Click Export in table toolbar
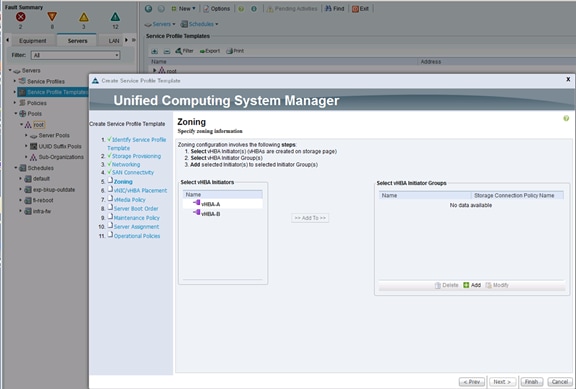 point(210,51)
